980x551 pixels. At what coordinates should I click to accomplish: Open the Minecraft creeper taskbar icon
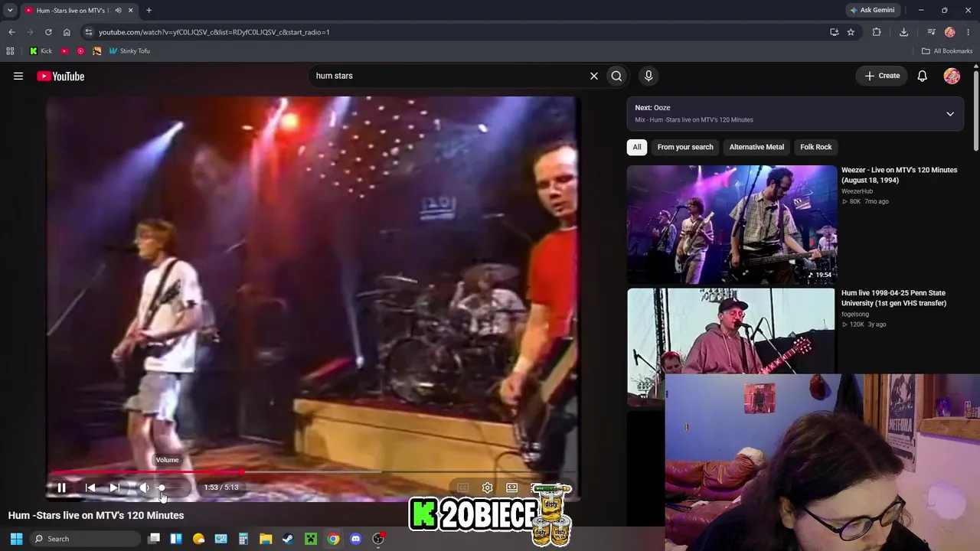coord(311,539)
